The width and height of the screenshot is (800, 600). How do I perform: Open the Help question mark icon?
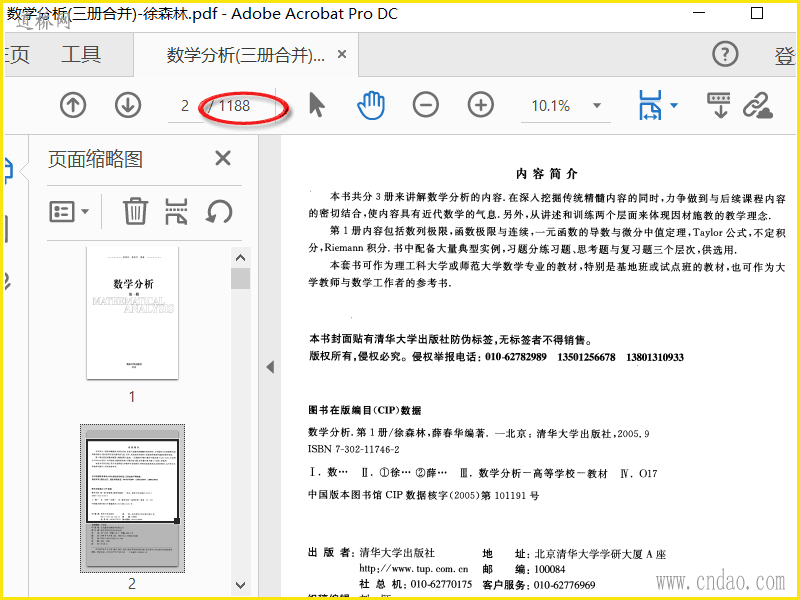(725, 54)
